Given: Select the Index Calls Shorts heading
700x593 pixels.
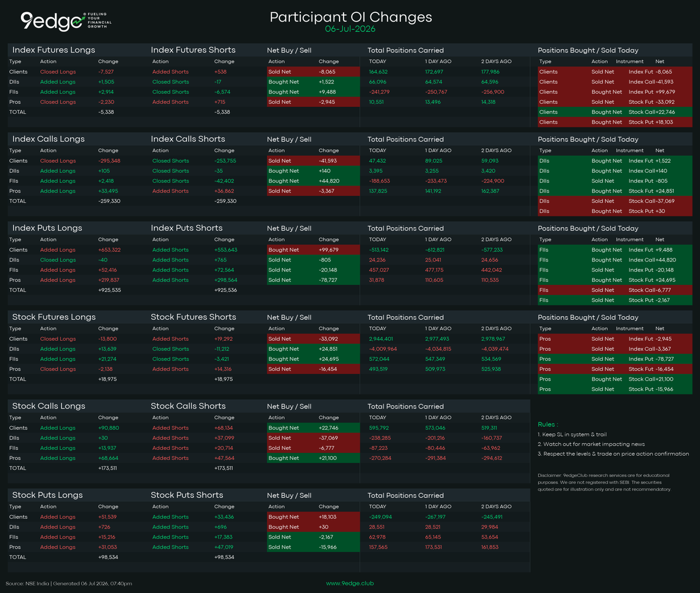Looking at the screenshot, I should click(x=188, y=139).
